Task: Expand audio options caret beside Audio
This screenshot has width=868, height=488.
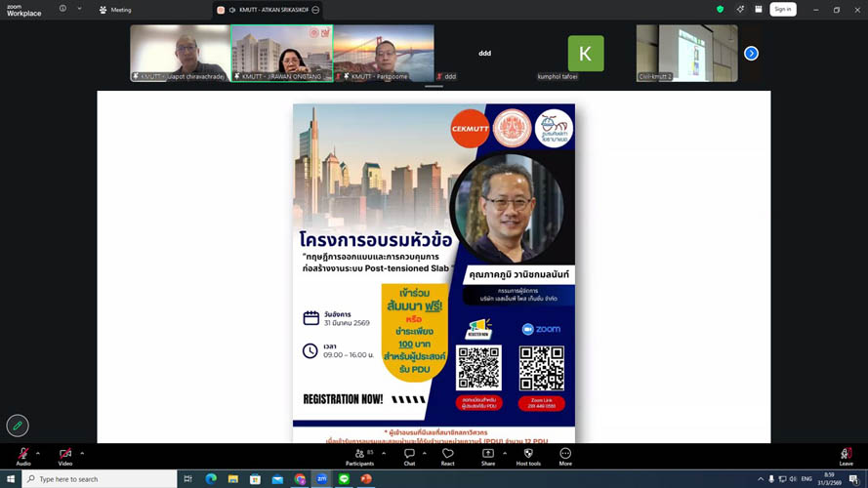Action: tap(38, 453)
